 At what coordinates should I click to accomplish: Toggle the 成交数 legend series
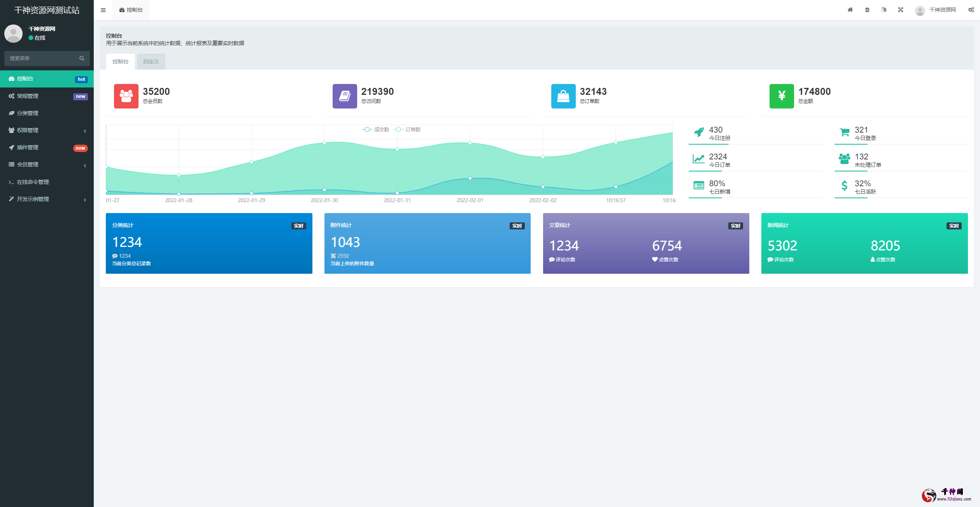click(x=376, y=129)
